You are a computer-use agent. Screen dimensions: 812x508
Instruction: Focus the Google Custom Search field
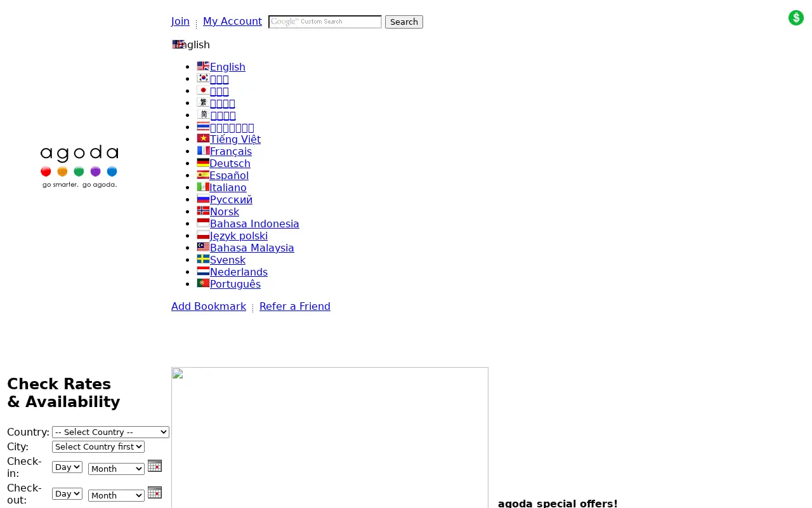pos(325,22)
